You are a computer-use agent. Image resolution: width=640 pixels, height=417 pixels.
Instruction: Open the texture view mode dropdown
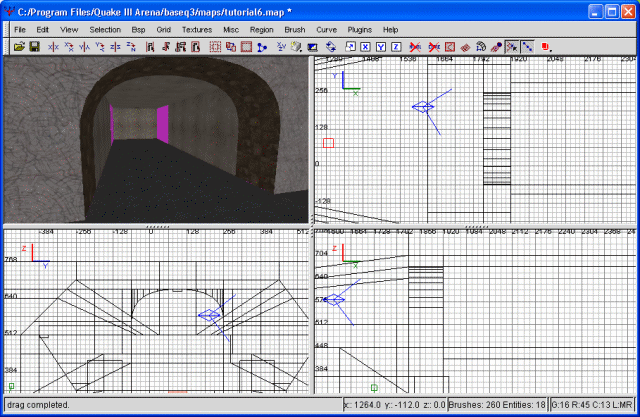[296, 47]
